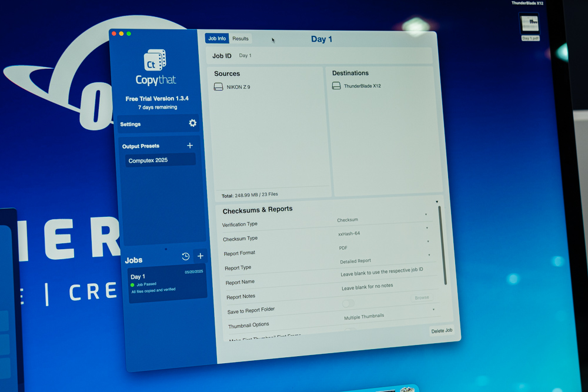
Task: Click the 05/20/2025 job date
Action: [194, 272]
